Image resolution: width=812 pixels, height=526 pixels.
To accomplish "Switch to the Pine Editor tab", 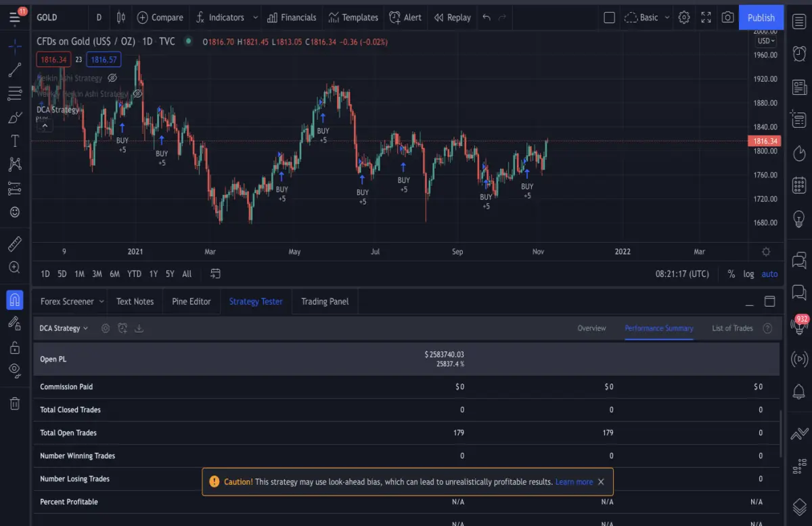I will (x=191, y=301).
